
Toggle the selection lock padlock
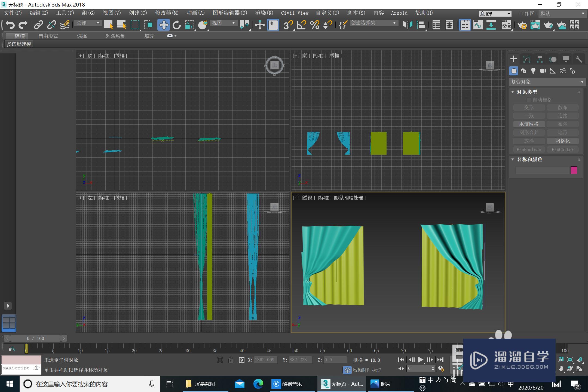click(x=231, y=360)
